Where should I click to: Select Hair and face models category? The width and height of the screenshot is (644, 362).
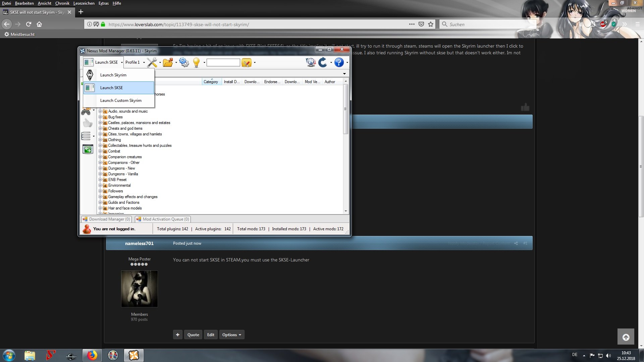coord(125,208)
